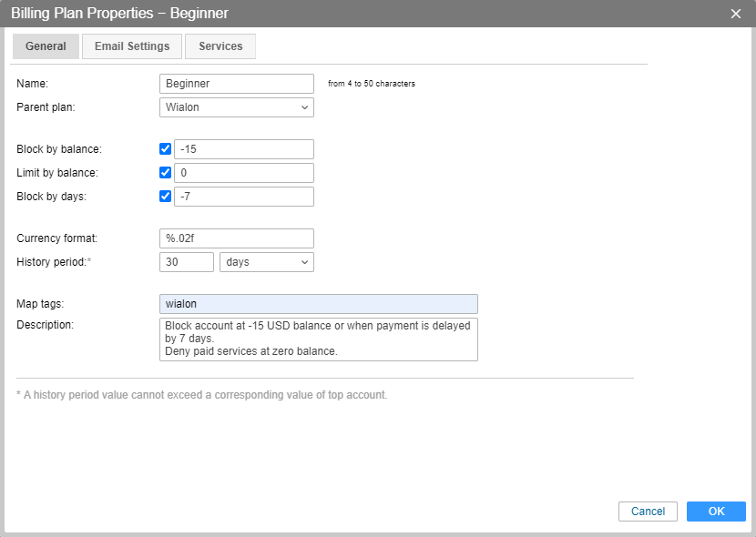Image resolution: width=756 pixels, height=537 pixels.
Task: Close the Billing Plan Properties dialog
Action: (x=736, y=14)
